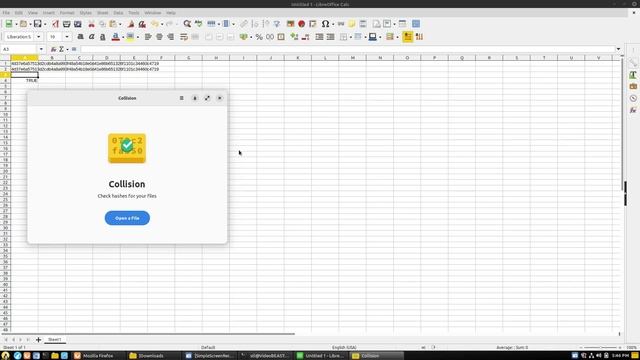The width and height of the screenshot is (640, 360).
Task: Select column H header
Action: pos(216,58)
